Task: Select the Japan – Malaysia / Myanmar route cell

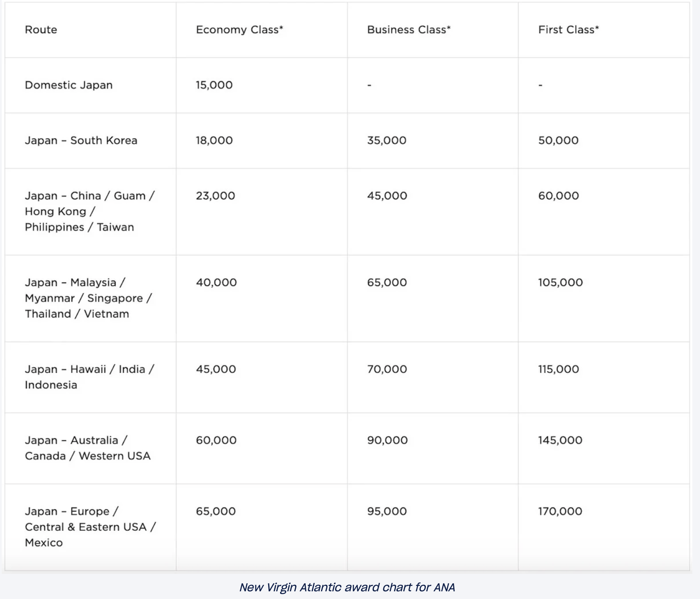Action: click(88, 298)
